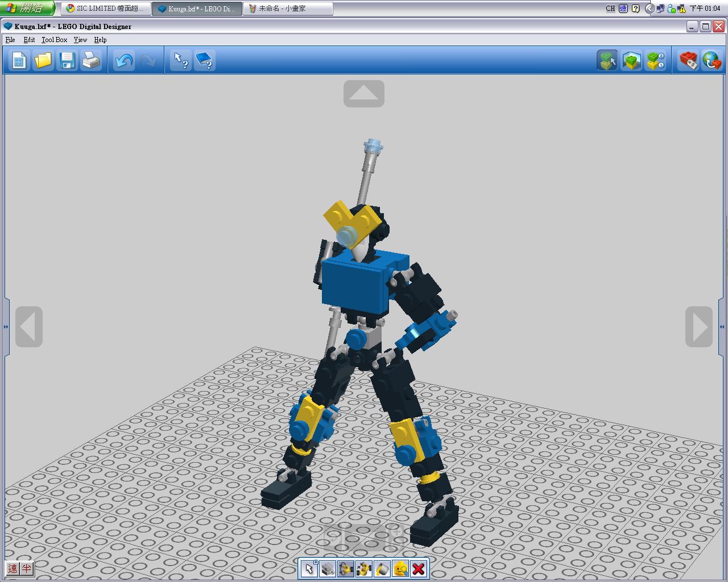This screenshot has height=582, width=728.
Task: Activate the Hinge tool
Action: pos(345,568)
